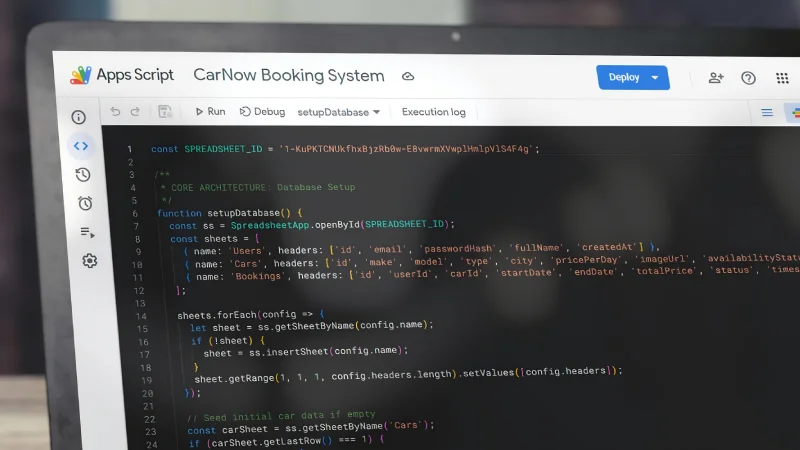The image size is (800, 450).
Task: Open the Deploy dropdown button
Action: (x=632, y=77)
